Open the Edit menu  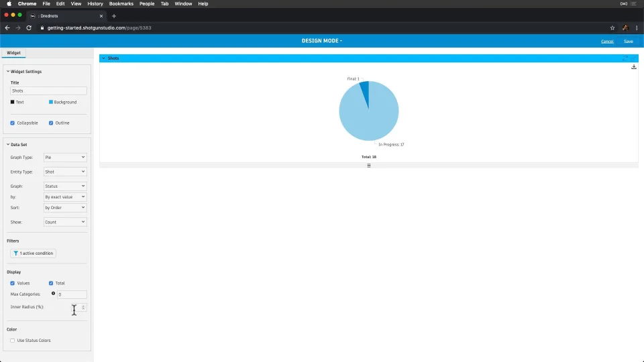60,4
